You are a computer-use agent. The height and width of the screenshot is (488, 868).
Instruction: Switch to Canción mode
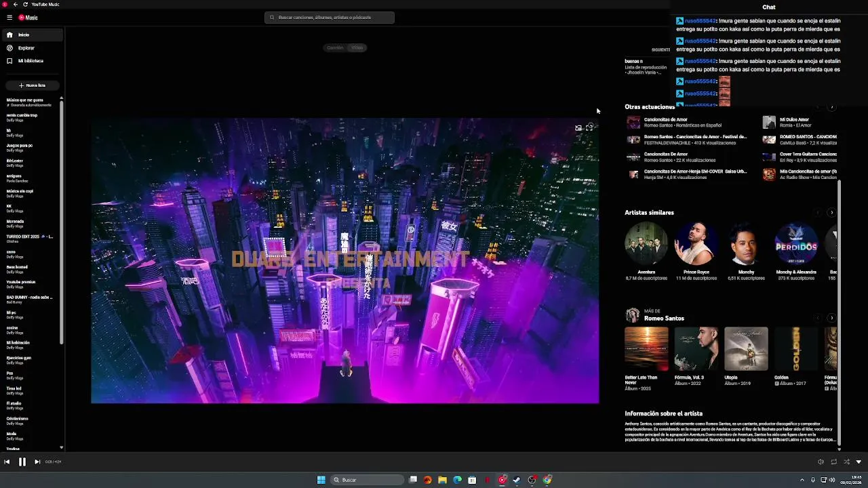pos(335,47)
